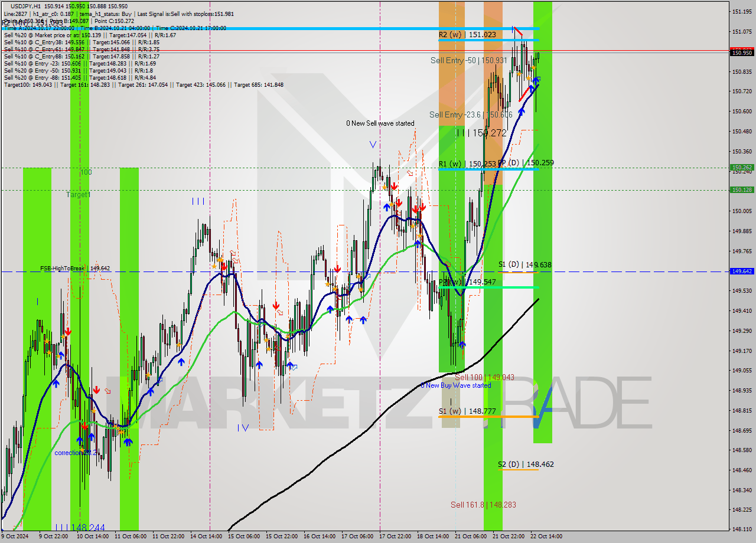This screenshot has width=756, height=543.
Task: Click the 150.005 price scale value
Action: 742,211
